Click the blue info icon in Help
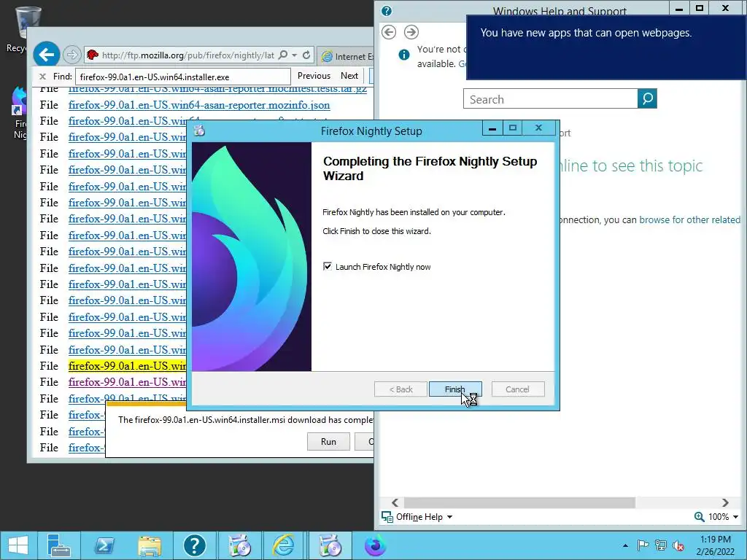The width and height of the screenshot is (747, 560). coord(404,55)
